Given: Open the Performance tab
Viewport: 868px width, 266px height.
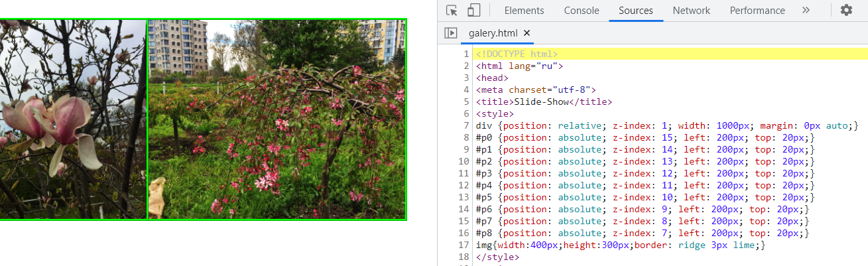Looking at the screenshot, I should coord(757,11).
